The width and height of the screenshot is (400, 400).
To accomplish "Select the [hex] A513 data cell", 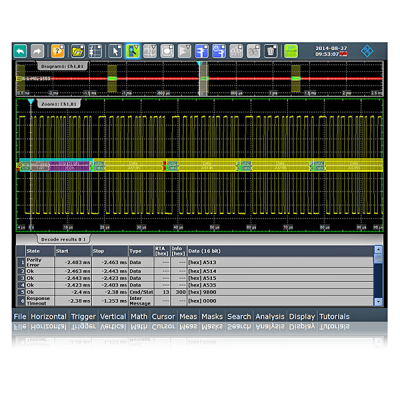I will [280, 262].
